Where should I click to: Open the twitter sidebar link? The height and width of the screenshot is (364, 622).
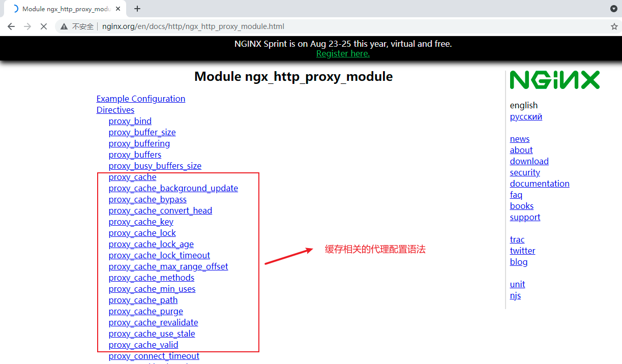point(522,251)
